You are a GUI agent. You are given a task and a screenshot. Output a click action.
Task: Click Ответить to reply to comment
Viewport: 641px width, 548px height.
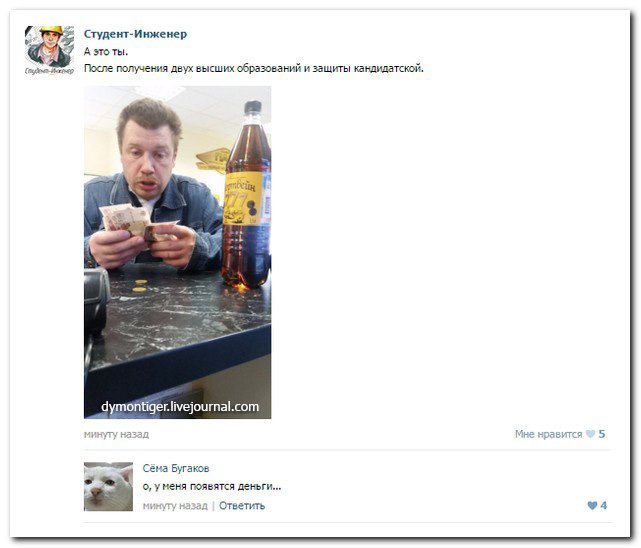(x=242, y=506)
